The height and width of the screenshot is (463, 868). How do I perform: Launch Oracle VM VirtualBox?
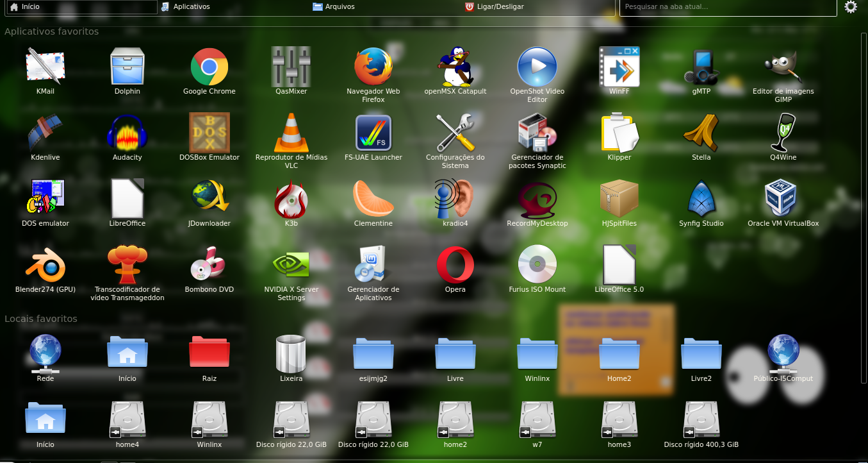pos(783,199)
